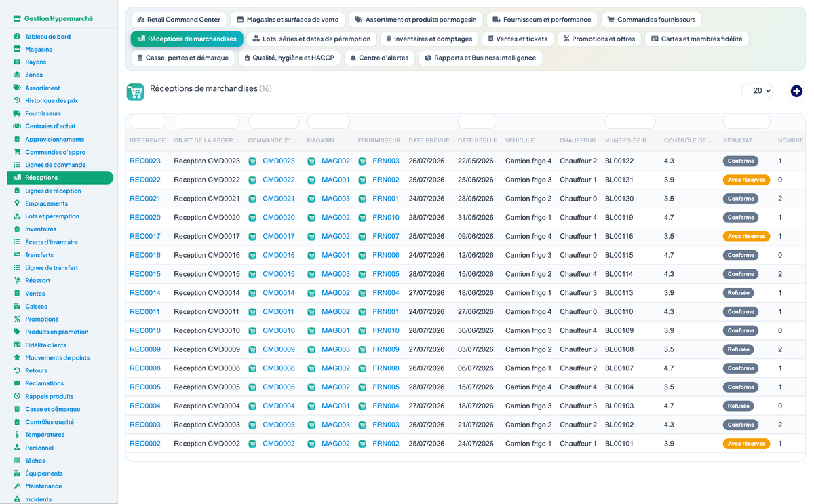Click the Référence column filter field
This screenshot has height=504, width=814.
coord(148,122)
